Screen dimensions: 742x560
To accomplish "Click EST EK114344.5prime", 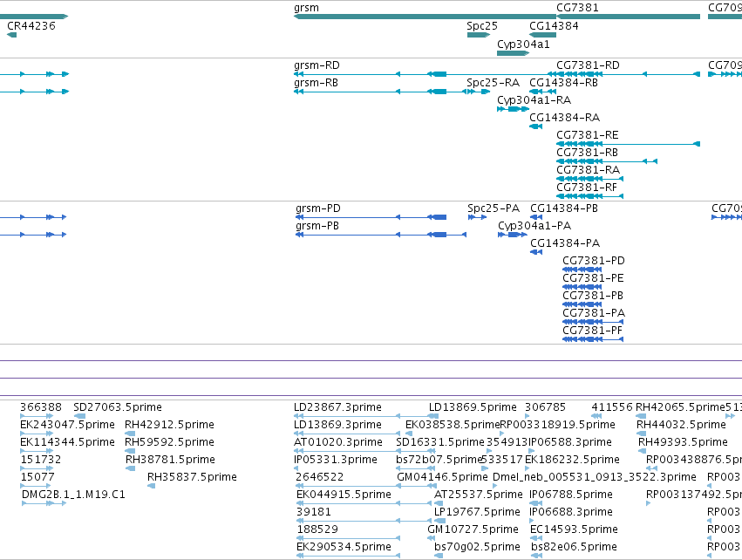I will click(37, 451).
